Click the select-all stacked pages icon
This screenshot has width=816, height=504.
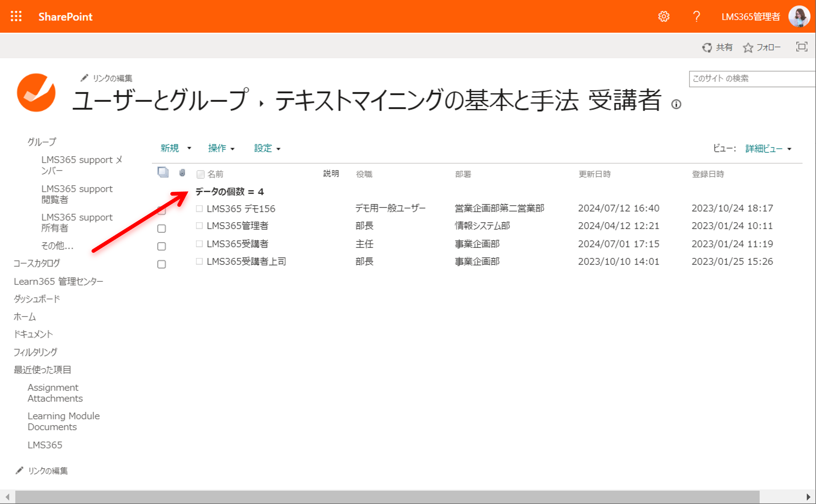tap(163, 172)
